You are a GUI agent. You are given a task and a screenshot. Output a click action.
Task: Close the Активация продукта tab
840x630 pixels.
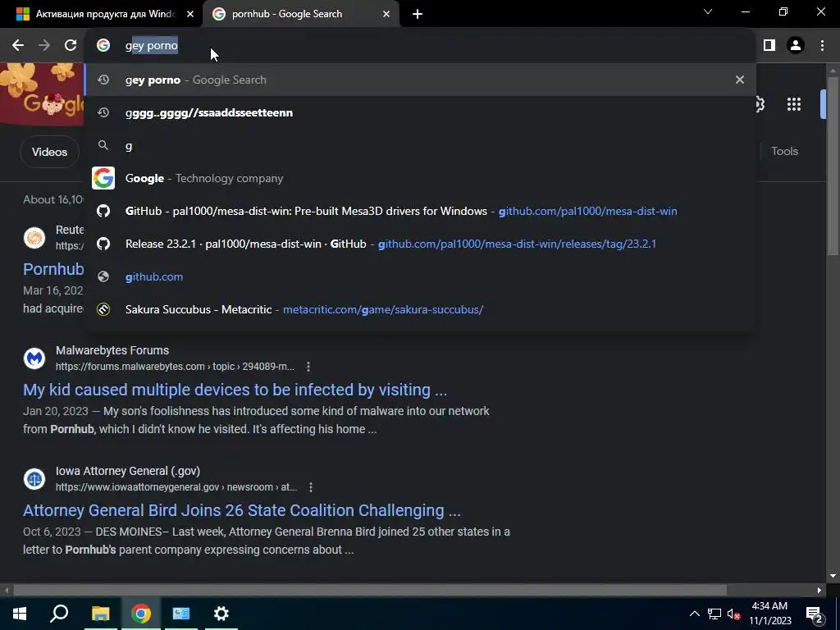coord(190,14)
